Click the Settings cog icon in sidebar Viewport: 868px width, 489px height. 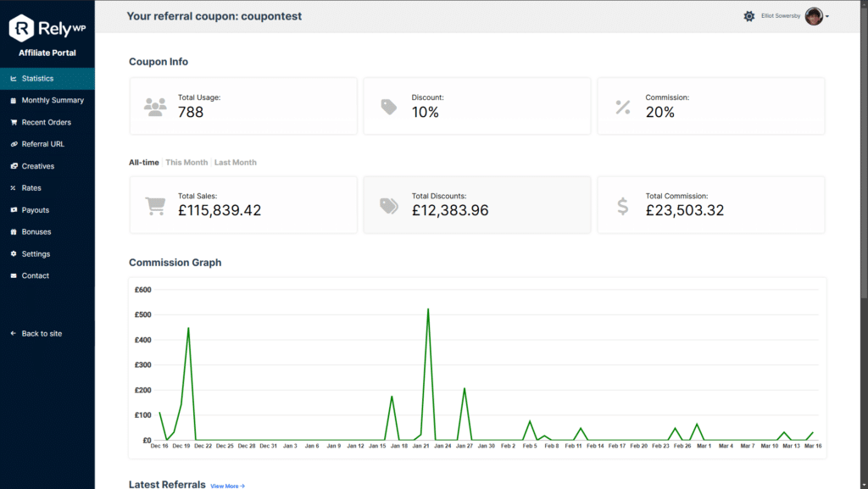coord(14,254)
